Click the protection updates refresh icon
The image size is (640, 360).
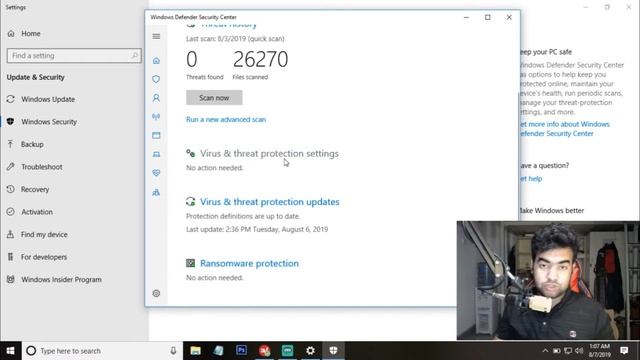coord(191,202)
